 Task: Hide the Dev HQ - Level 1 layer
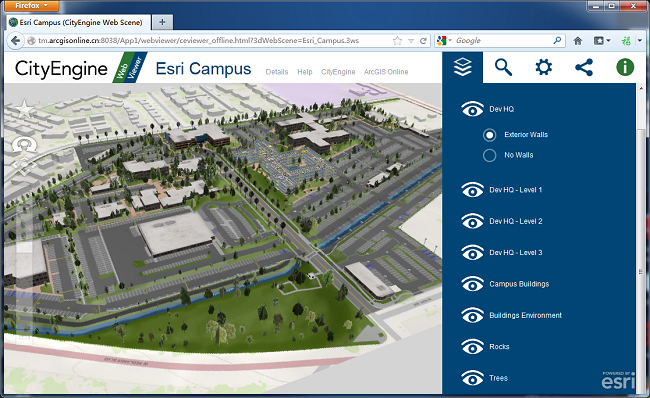(472, 190)
